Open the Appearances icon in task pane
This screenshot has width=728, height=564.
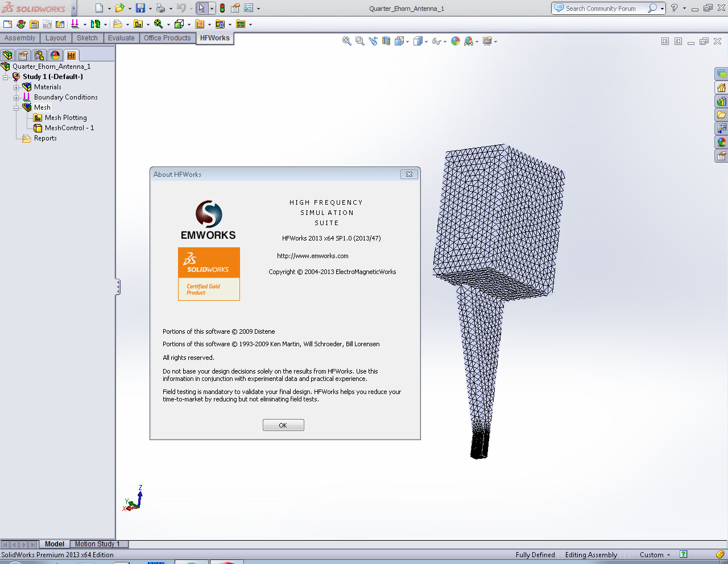(x=721, y=142)
